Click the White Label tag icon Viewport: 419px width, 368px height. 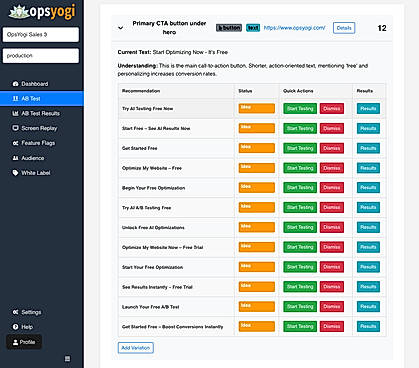[x=15, y=173]
